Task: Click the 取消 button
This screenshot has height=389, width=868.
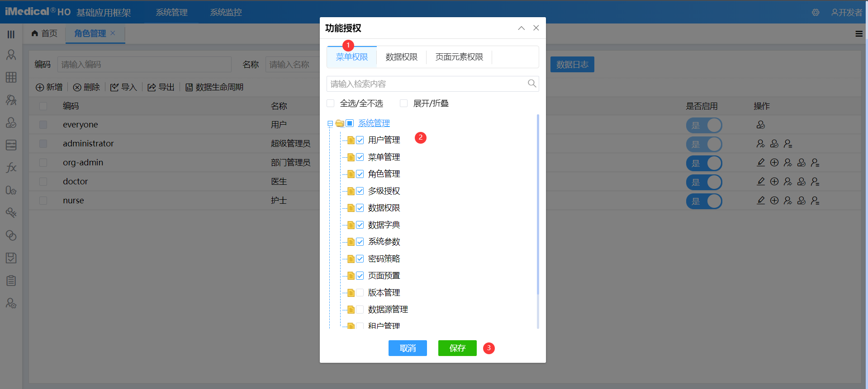Action: click(x=408, y=348)
